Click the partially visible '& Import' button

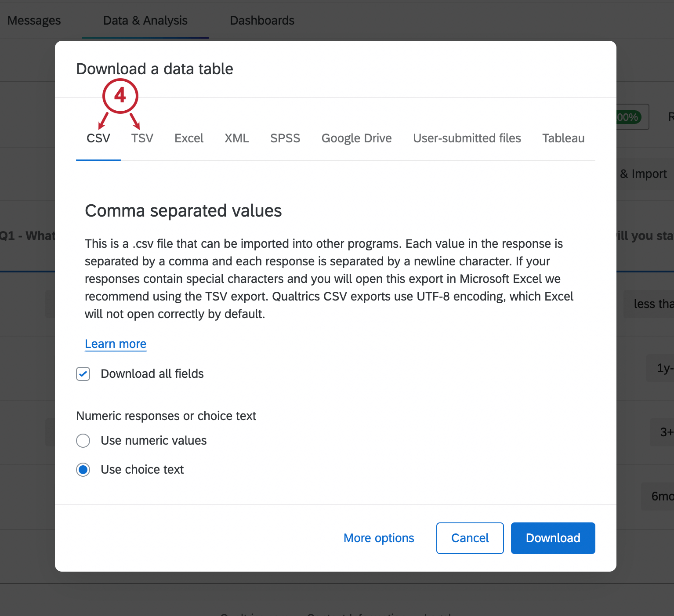click(x=644, y=174)
